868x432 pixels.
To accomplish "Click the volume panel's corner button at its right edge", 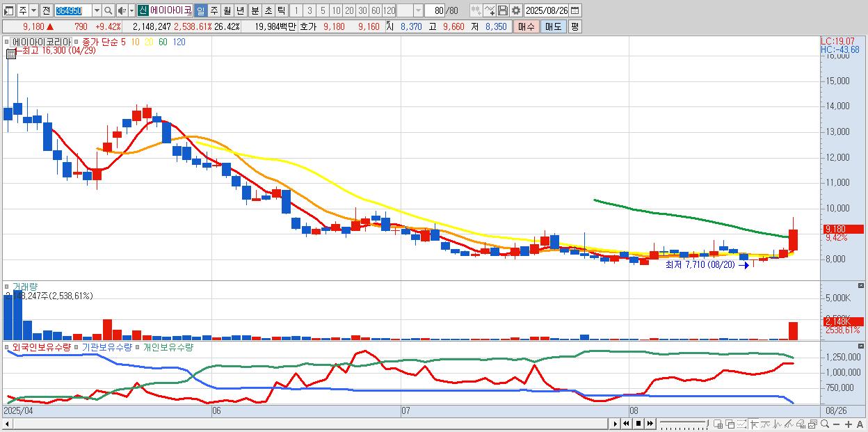I will click(862, 285).
